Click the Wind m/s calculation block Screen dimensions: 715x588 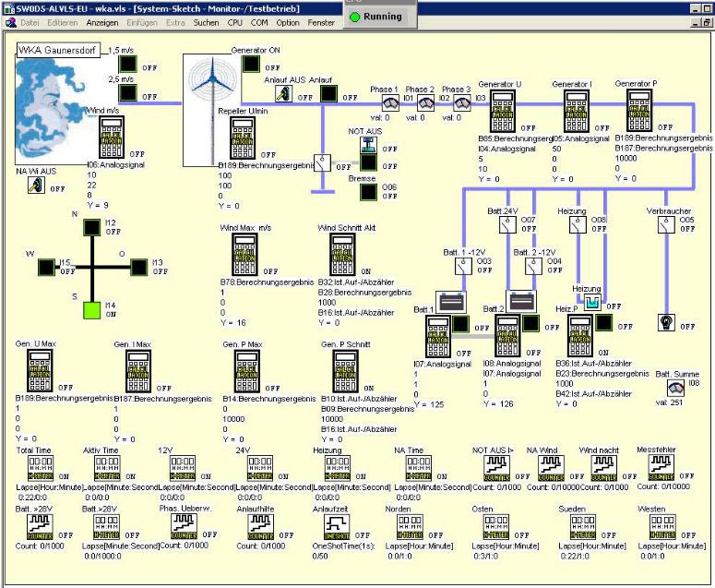(112, 138)
